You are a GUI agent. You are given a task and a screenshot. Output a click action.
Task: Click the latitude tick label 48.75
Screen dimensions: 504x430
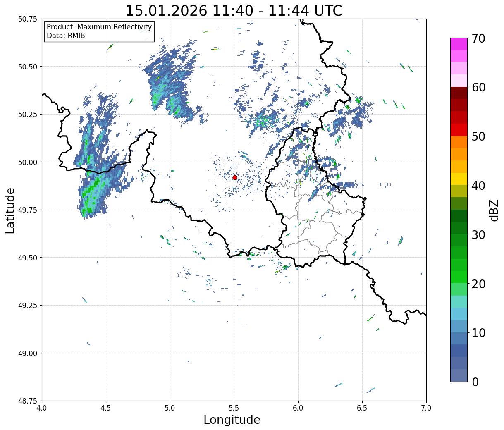point(28,401)
